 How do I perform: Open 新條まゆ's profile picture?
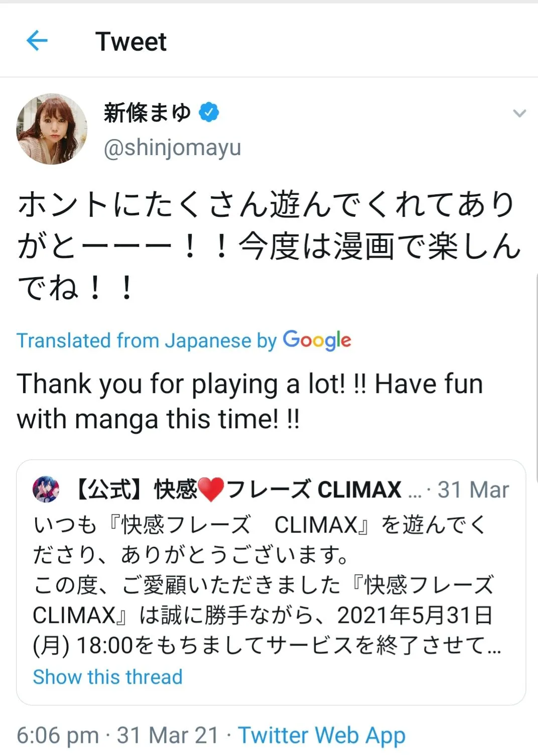click(52, 129)
